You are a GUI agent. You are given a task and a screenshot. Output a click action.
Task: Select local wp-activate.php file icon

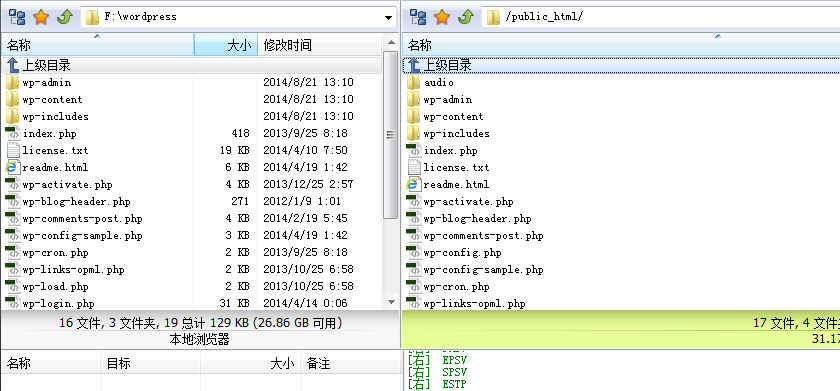click(x=12, y=185)
